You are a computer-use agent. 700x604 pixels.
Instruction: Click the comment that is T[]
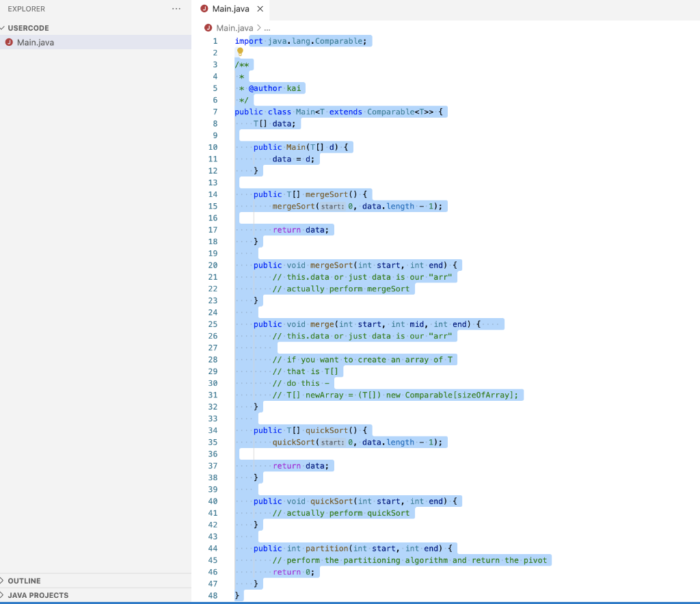(306, 371)
